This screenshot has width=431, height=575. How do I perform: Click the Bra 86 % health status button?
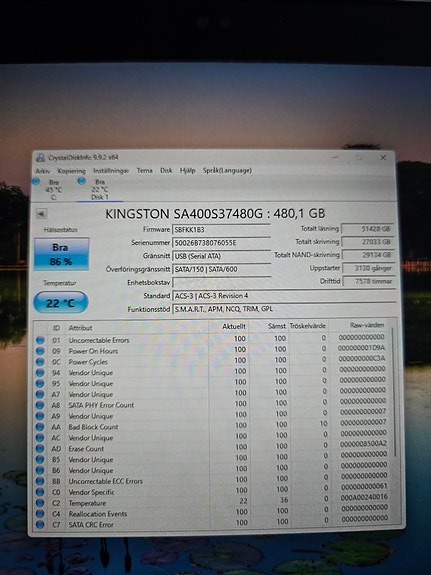coord(61,254)
